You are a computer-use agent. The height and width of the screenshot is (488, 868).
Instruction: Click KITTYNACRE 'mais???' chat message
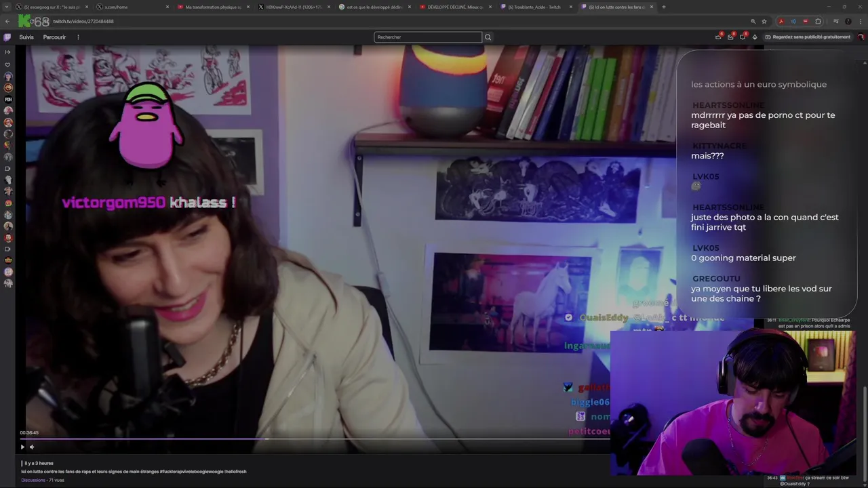[707, 156]
